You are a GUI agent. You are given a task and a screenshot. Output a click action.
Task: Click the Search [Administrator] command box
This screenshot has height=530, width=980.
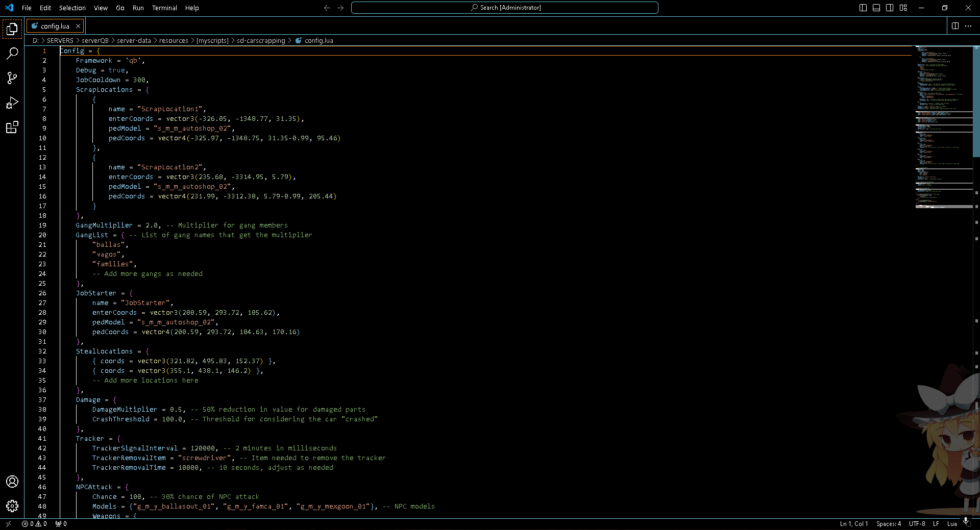[505, 8]
